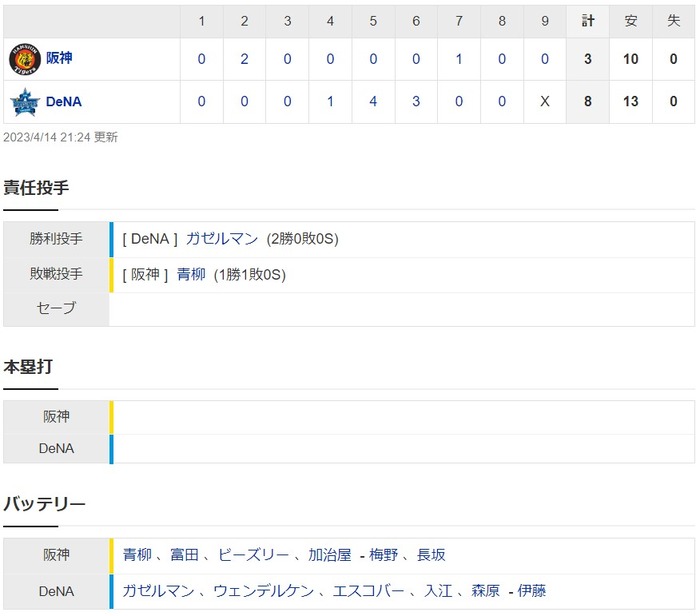This screenshot has height=616, width=700.
Task: Click DeNA sixth inning score of 3
Action: pos(416,101)
